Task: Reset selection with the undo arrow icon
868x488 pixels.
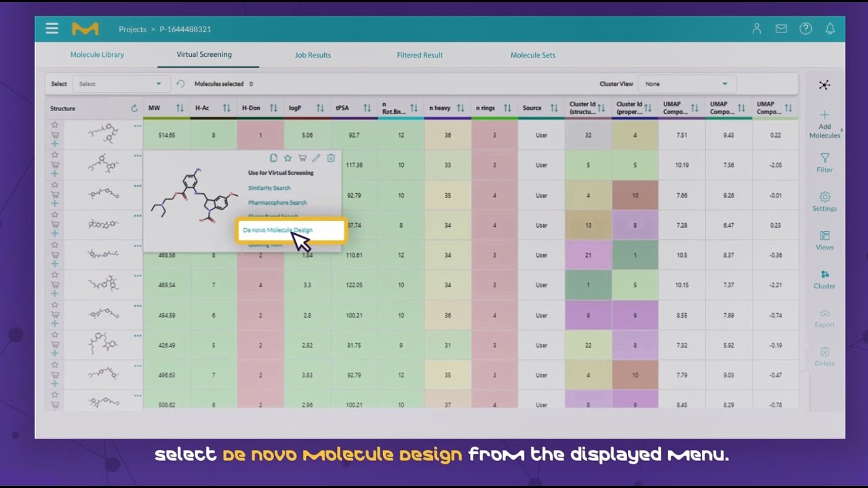Action: [x=180, y=84]
